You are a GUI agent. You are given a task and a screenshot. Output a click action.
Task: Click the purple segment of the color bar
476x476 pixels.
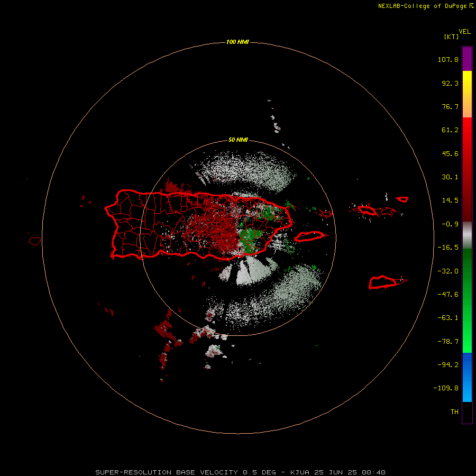pos(467,59)
